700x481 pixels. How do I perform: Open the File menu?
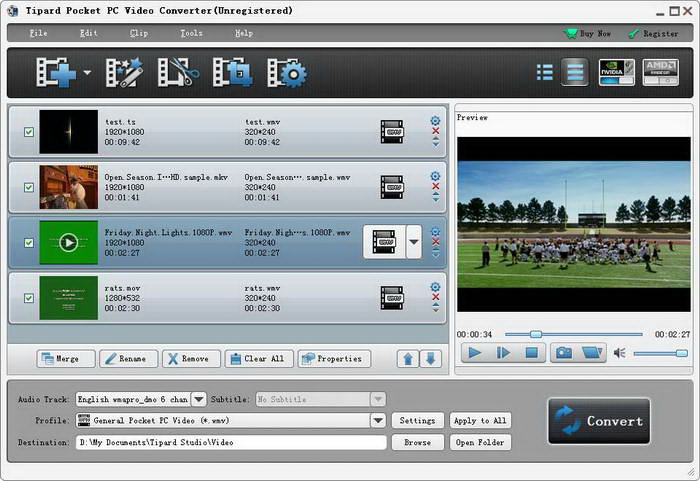pos(38,33)
